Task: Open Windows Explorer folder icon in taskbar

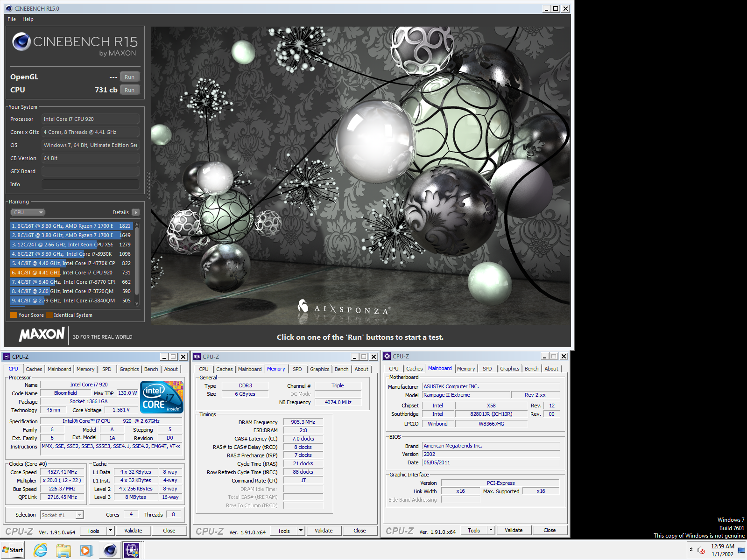Action: [63, 550]
